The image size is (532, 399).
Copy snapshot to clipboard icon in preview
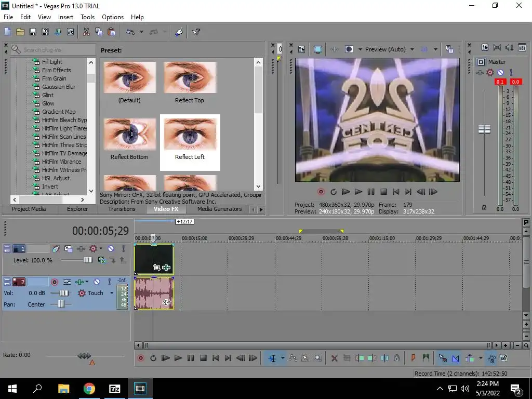tap(449, 49)
